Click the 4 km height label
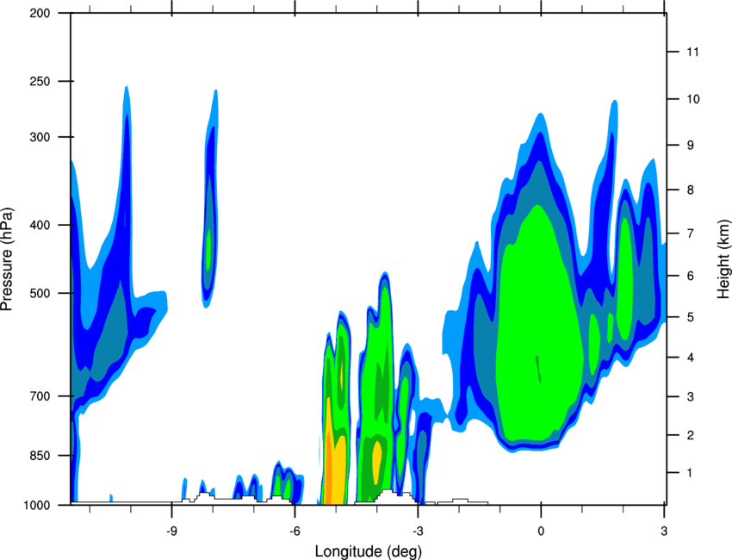Screen dimensions: 732x560 691,358
